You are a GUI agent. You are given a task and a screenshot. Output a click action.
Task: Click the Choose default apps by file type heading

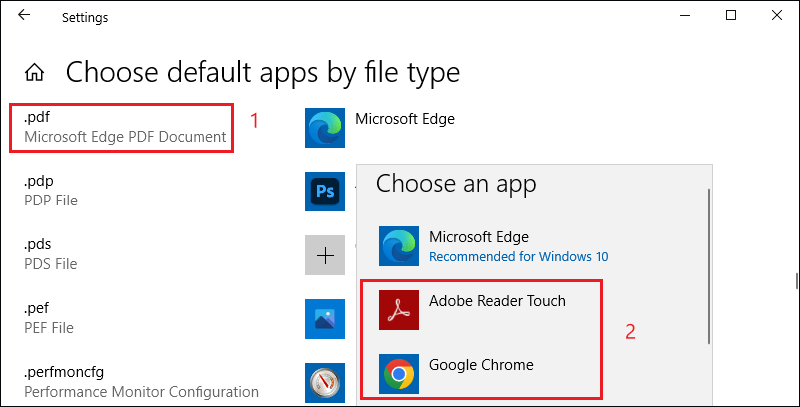pyautogui.click(x=263, y=72)
